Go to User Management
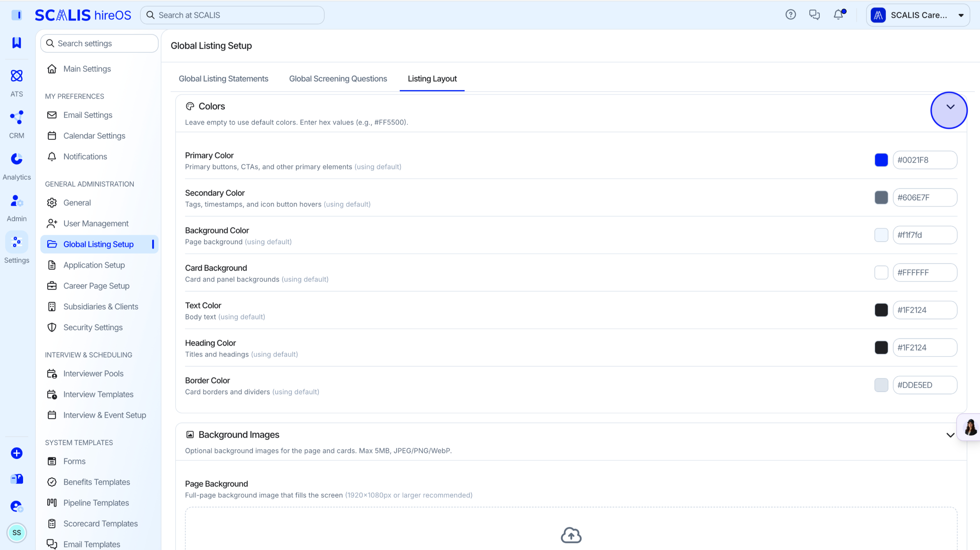Screen dimensions: 980x550 click(99, 223)
